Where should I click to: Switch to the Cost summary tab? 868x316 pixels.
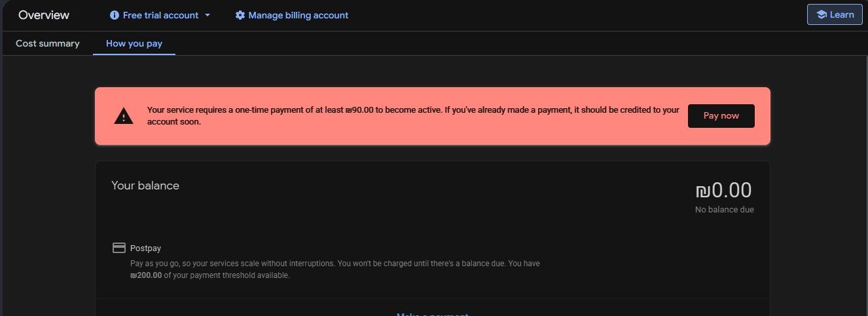[48, 43]
